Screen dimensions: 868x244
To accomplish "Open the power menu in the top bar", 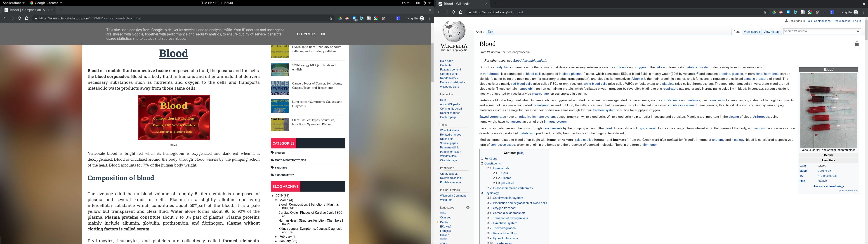I will pyautogui.click(x=426, y=3).
